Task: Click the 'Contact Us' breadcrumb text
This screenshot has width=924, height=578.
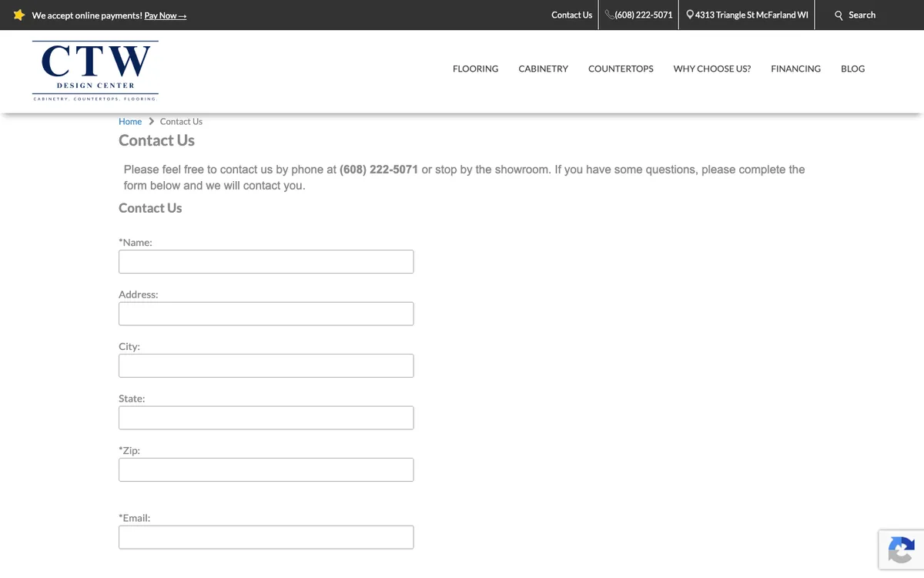Action: pos(181,121)
